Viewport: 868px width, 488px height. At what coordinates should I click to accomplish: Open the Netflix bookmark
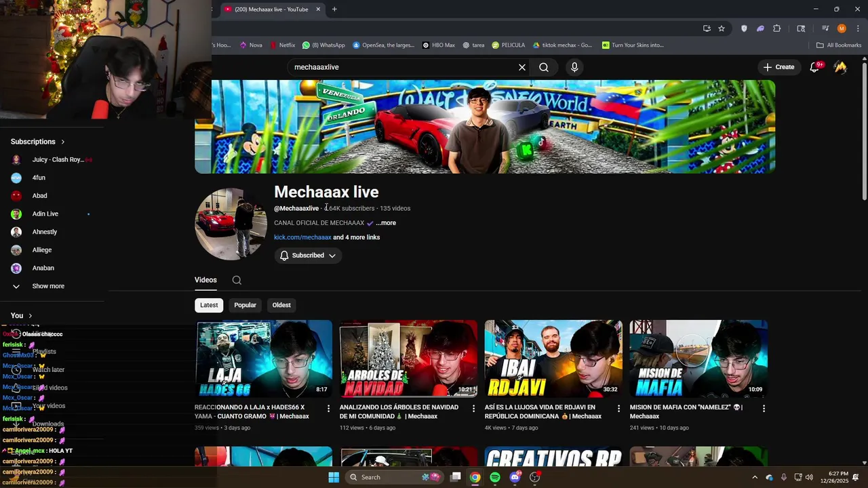point(282,45)
